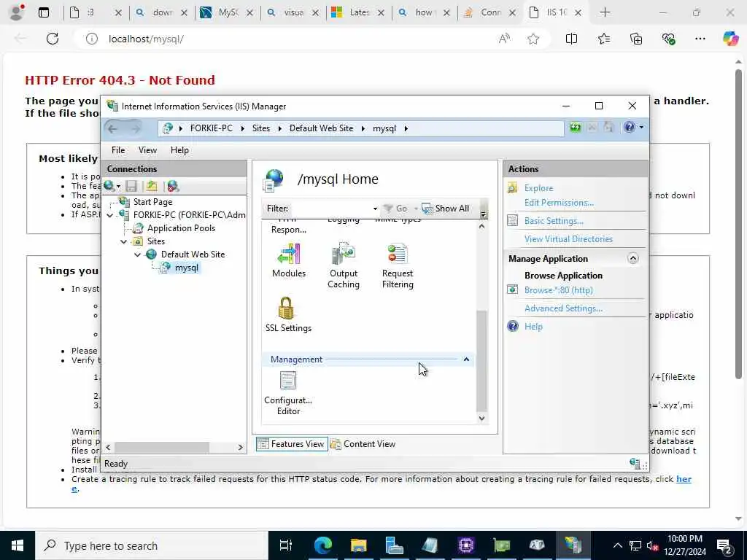Click the Show All button
This screenshot has width=747, height=560.
(446, 209)
